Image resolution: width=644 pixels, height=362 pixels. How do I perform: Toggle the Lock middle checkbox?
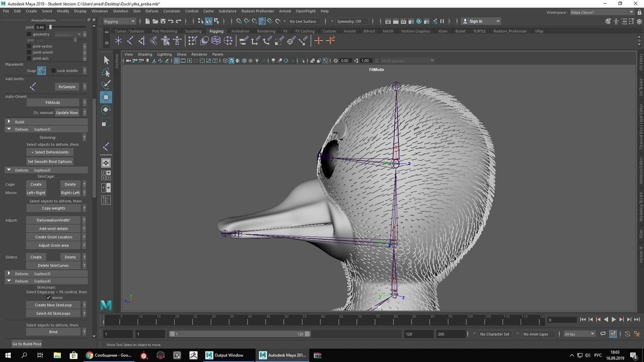(53, 71)
